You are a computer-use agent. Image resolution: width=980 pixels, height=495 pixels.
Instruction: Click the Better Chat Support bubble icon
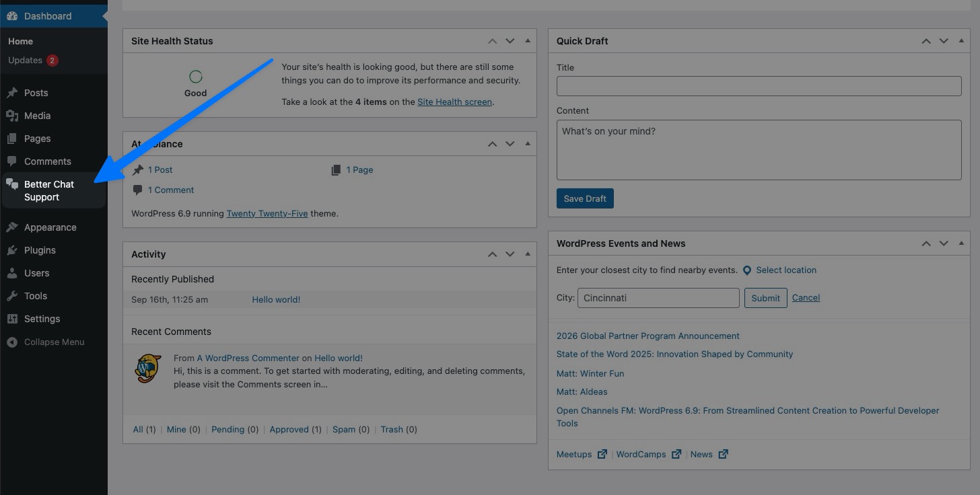[12, 185]
